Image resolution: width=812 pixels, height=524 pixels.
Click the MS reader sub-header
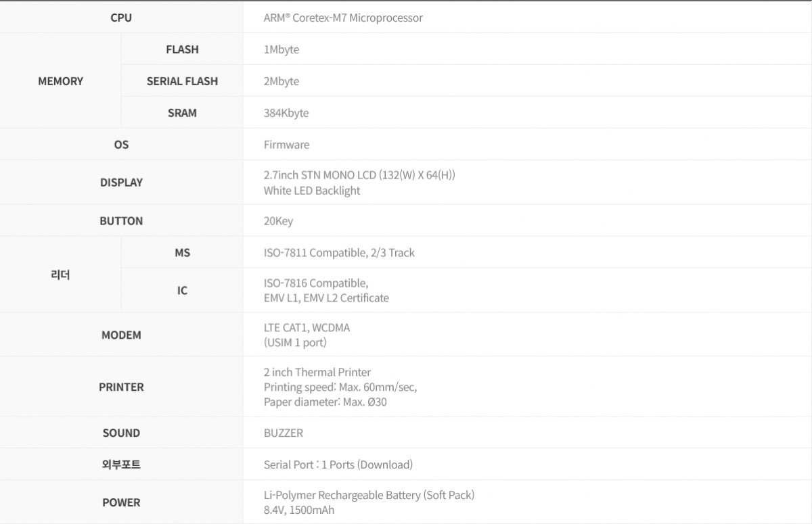pos(182,253)
